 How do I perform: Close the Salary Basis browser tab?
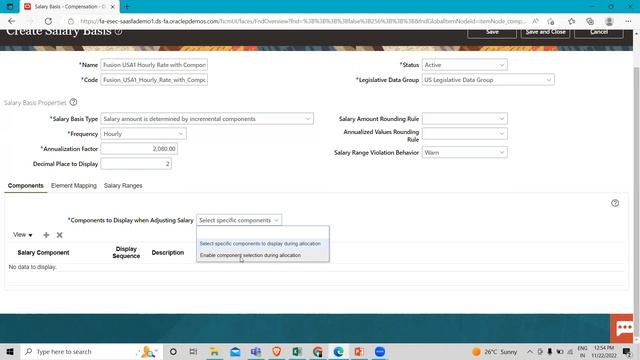113,7
